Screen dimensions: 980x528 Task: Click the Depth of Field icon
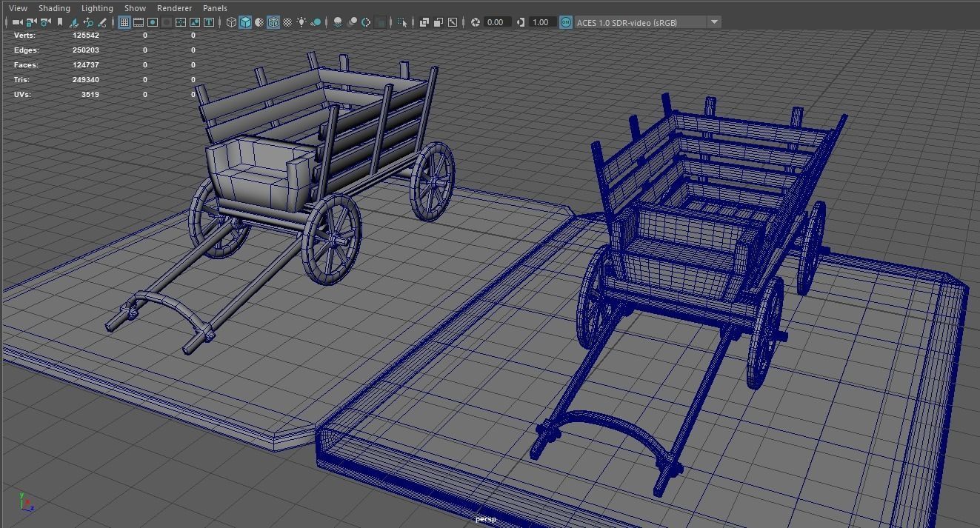coord(381,22)
